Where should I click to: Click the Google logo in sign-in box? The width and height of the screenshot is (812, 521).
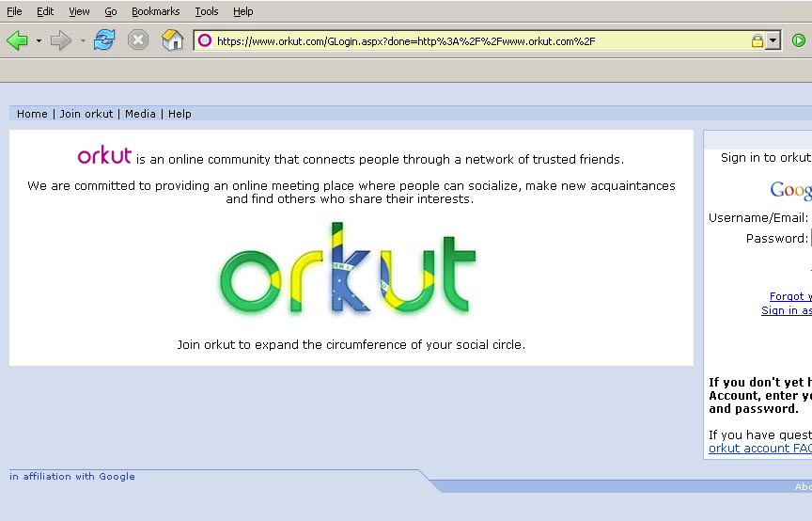coord(790,190)
